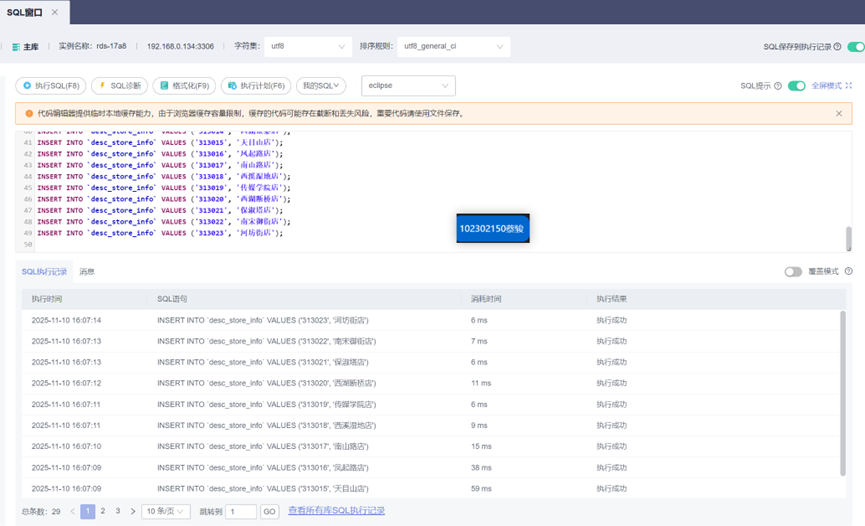Image resolution: width=865 pixels, height=526 pixels.
Task: Select record row for '313016' insert
Action: point(430,467)
